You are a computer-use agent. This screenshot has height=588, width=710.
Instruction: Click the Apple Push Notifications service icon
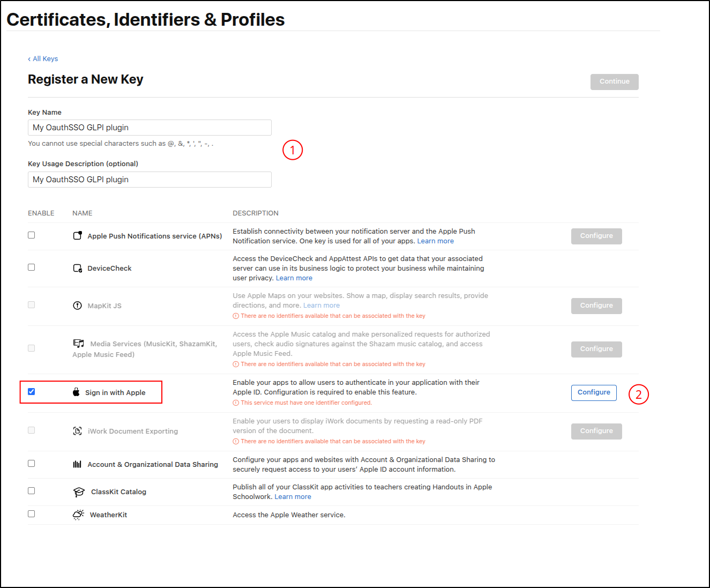coord(78,236)
